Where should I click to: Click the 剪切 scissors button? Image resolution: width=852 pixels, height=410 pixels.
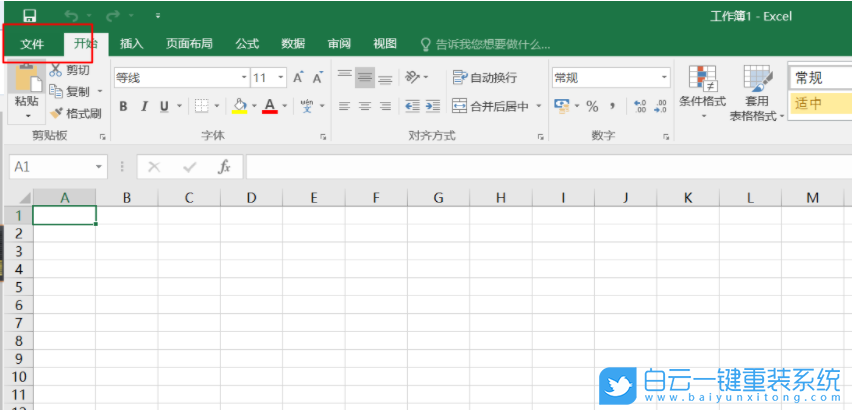[70, 70]
